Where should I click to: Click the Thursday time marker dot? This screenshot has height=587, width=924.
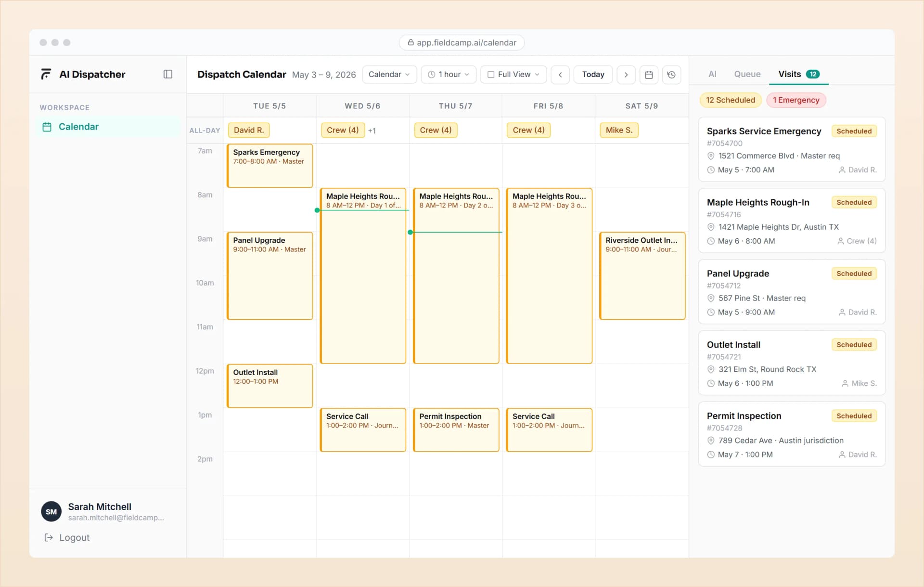[411, 232]
